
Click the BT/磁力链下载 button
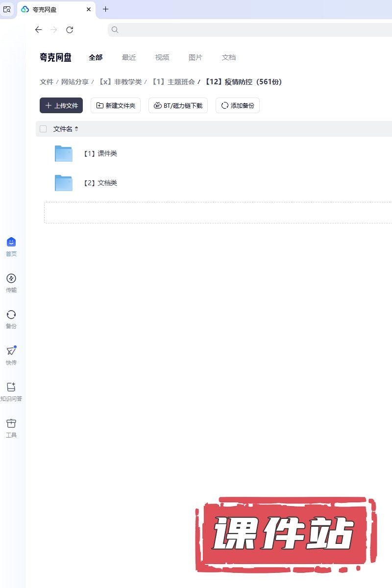(x=178, y=105)
